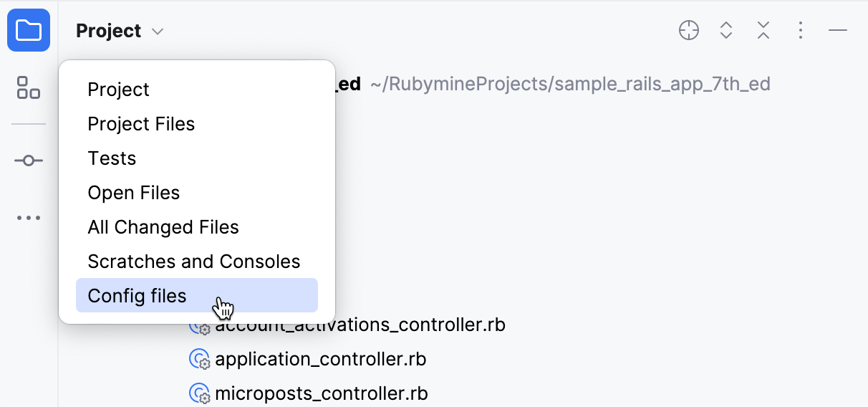Image resolution: width=868 pixels, height=407 pixels.
Task: Click Expand Selected arrows icon
Action: tap(726, 31)
